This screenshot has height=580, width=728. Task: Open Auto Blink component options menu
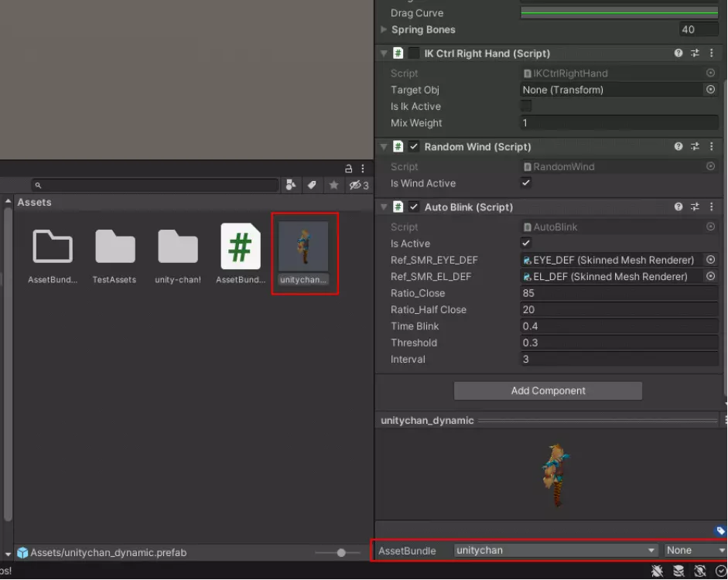pos(711,206)
